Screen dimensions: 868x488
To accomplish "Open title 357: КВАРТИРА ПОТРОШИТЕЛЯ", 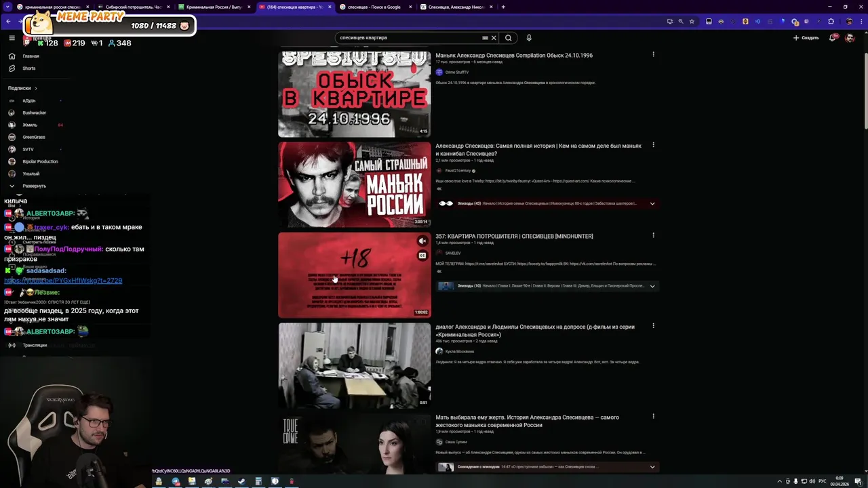I will click(514, 236).
